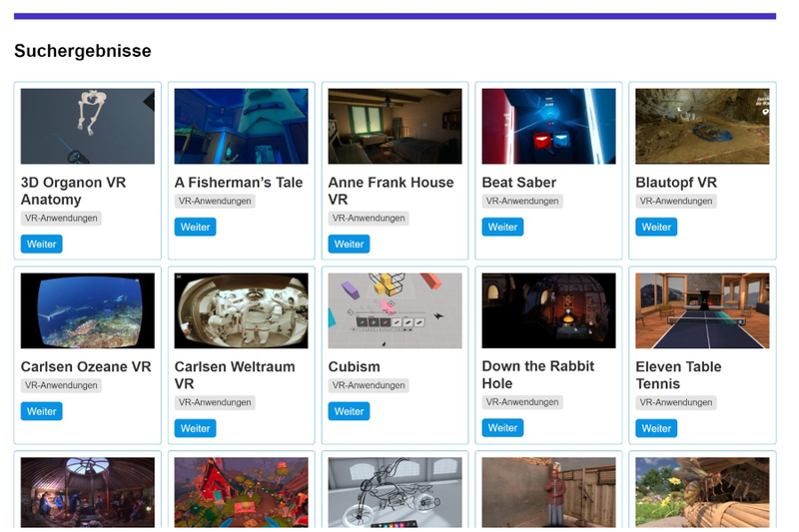Open the Blautopf VR title link
This screenshot has width=799, height=532.
pos(676,183)
